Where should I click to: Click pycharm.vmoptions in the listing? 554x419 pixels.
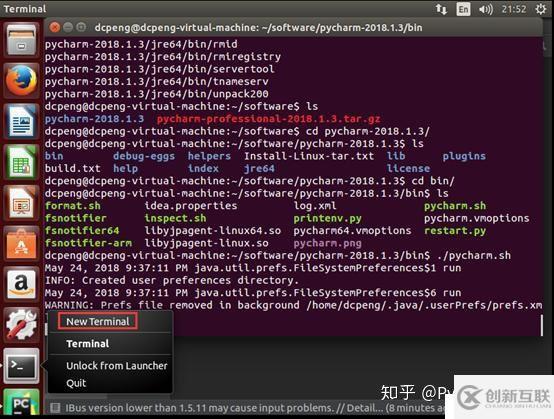coord(477,218)
